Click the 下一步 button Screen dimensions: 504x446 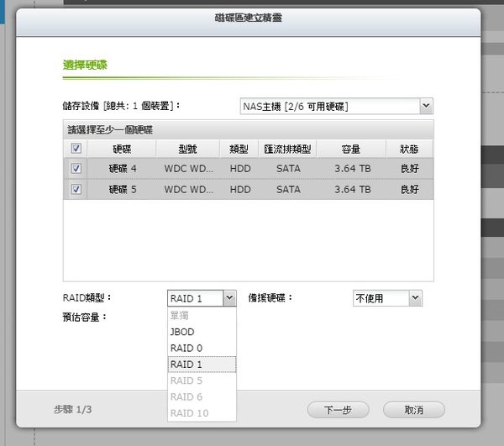(x=336, y=410)
